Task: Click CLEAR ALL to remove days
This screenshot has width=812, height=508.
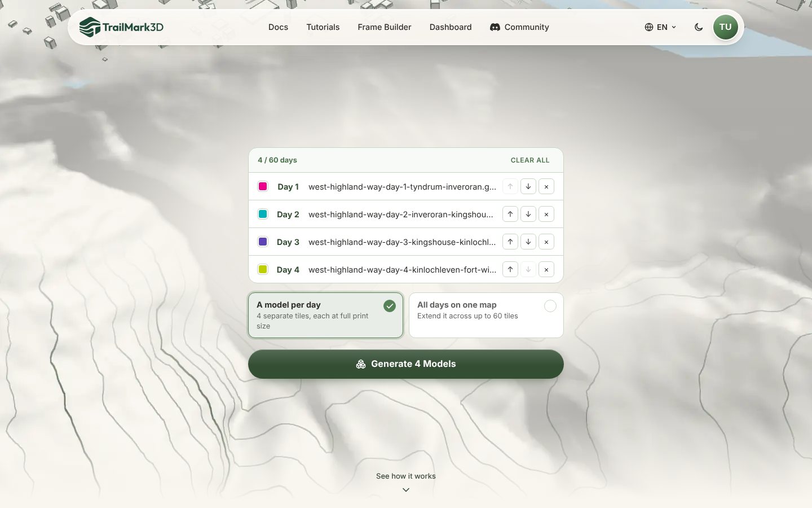Action: point(530,160)
